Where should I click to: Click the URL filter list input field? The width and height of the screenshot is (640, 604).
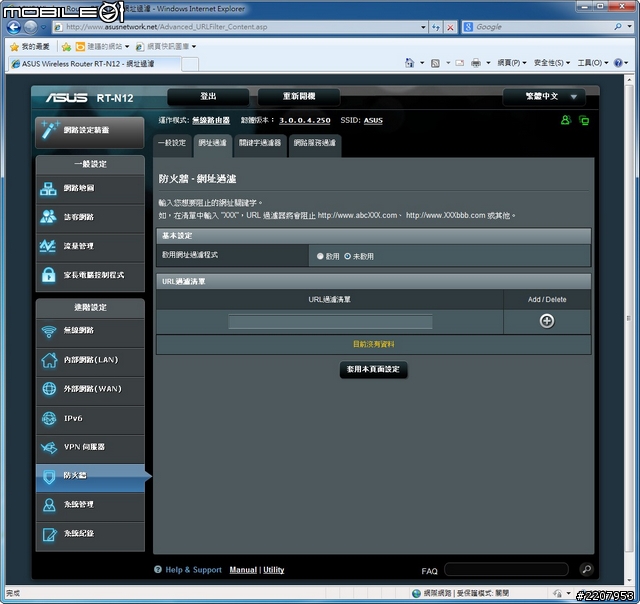coord(330,322)
